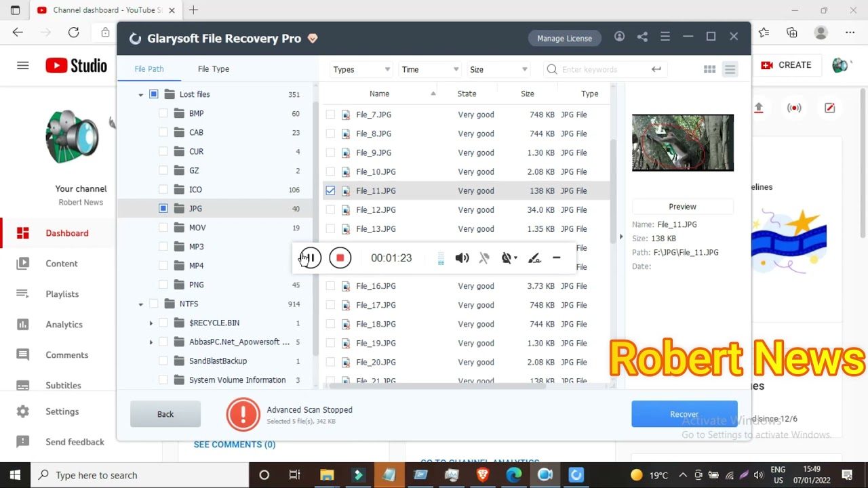
Task: Open YouTube Studio sidebar hamburger menu
Action: tap(23, 65)
